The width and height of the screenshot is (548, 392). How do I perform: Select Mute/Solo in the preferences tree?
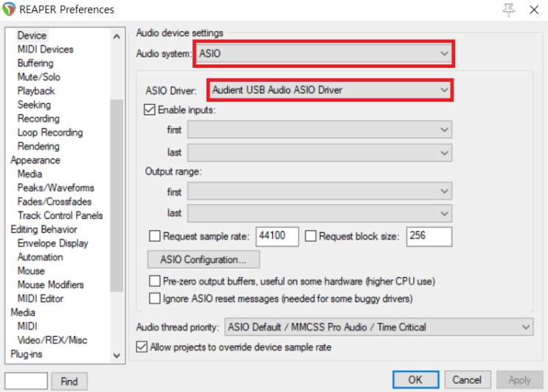(x=39, y=77)
